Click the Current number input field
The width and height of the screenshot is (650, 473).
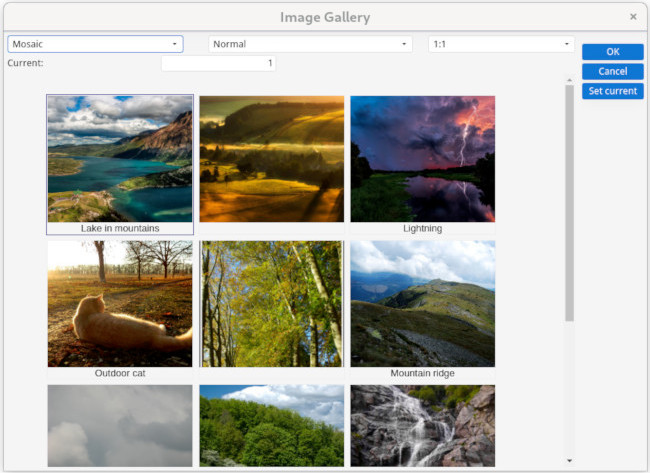218,63
